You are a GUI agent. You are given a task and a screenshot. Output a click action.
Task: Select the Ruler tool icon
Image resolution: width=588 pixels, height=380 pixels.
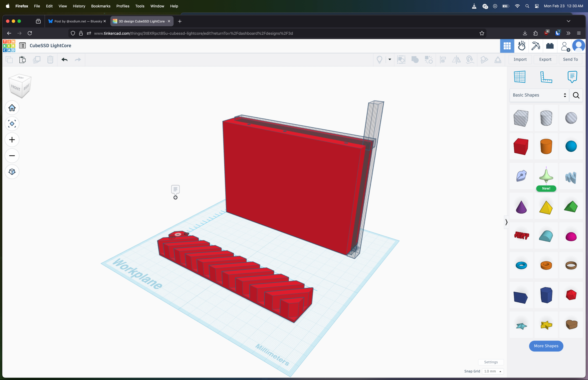(x=546, y=77)
